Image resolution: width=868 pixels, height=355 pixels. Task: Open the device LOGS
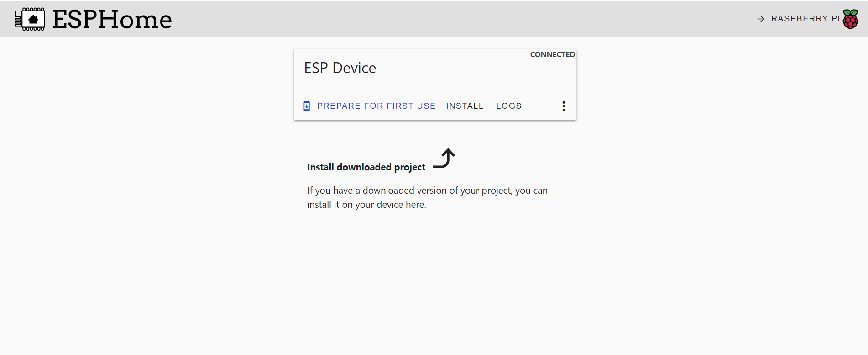pos(508,106)
